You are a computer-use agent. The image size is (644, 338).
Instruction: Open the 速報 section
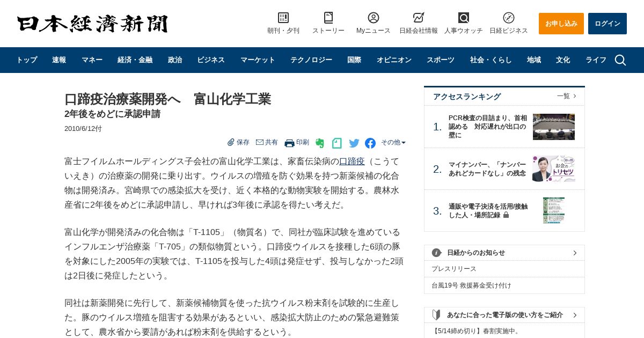pos(59,60)
